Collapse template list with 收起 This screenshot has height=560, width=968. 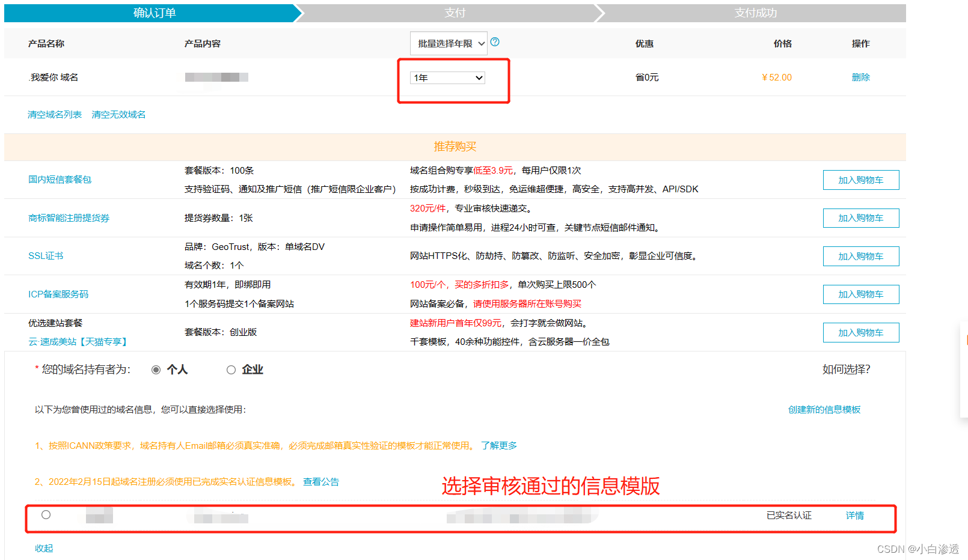tap(44, 548)
